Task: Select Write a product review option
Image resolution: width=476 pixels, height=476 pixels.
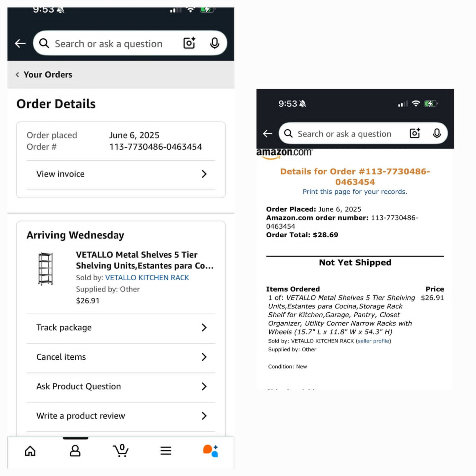Action: tap(121, 416)
